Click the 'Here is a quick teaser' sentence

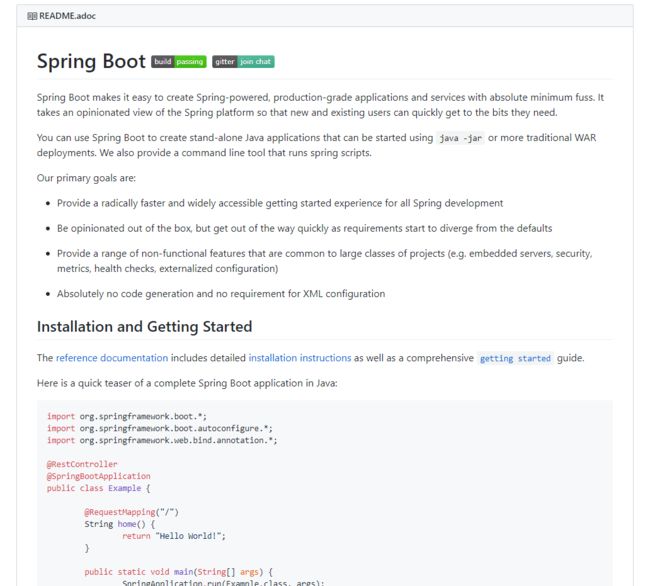[x=187, y=383]
